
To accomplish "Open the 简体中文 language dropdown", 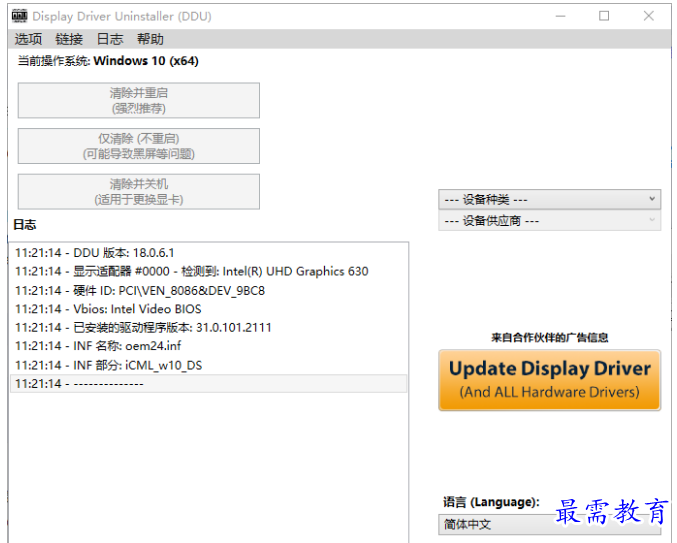I will click(549, 524).
